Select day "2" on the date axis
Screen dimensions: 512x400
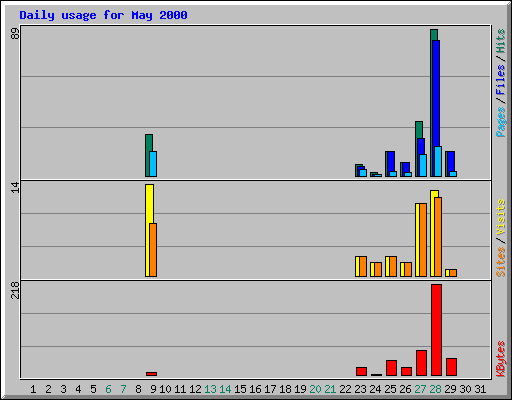click(48, 389)
